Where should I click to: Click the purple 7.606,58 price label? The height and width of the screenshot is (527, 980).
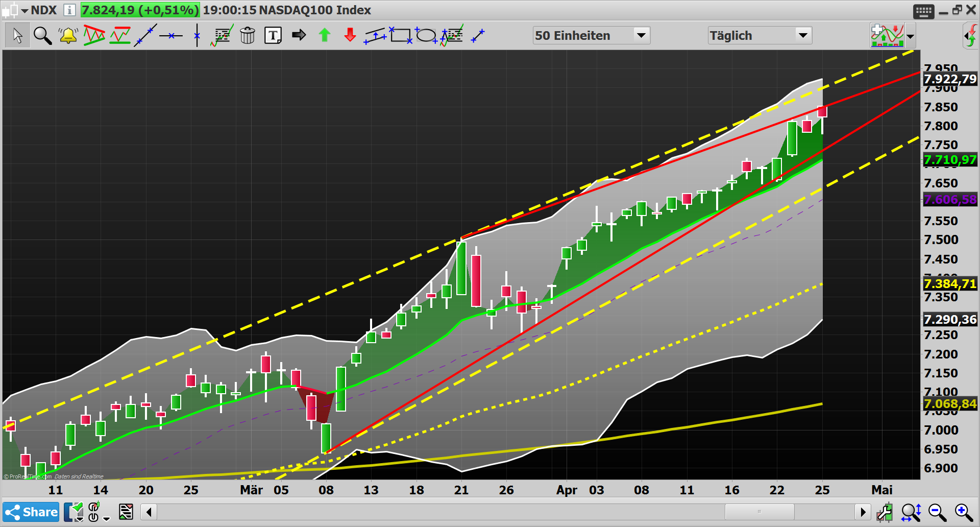click(950, 200)
